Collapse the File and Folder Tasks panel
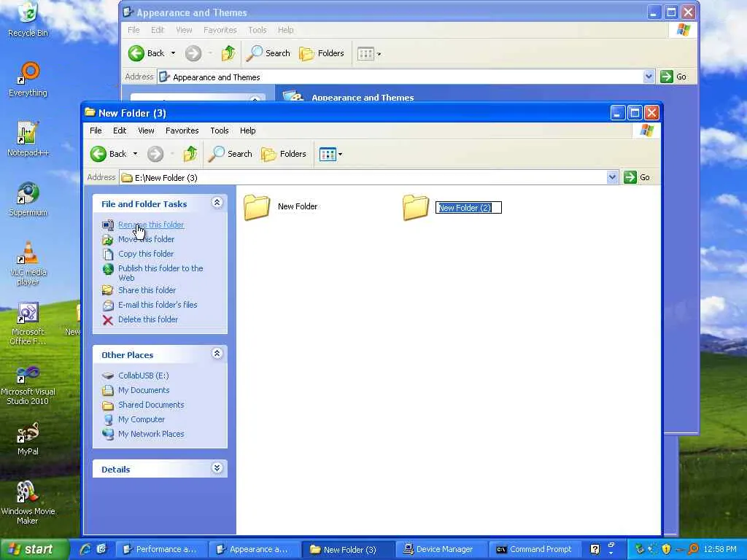Viewport: 747px width, 560px height. pos(217,203)
